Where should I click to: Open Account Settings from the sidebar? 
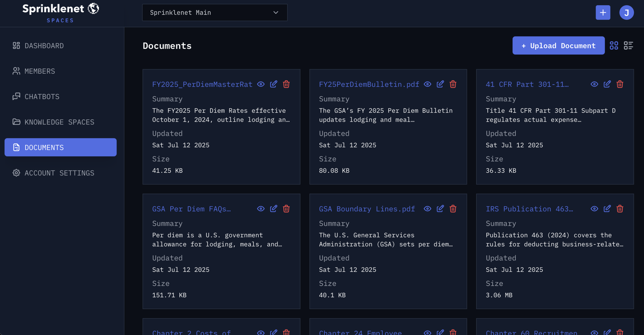pos(59,173)
